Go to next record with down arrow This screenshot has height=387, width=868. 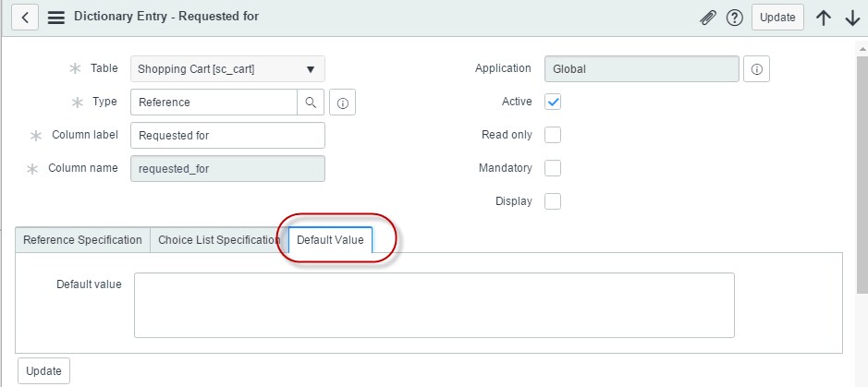coord(852,18)
